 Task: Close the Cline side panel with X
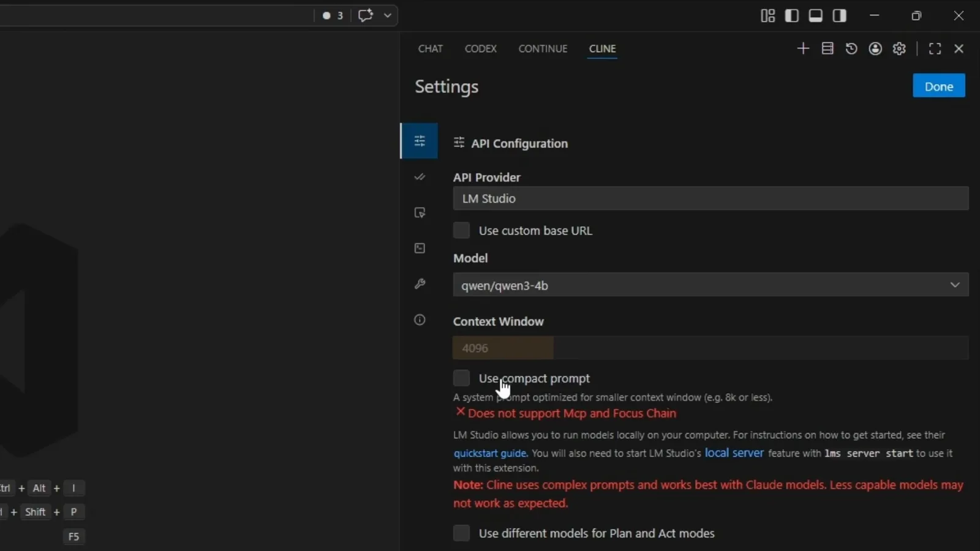[959, 48]
